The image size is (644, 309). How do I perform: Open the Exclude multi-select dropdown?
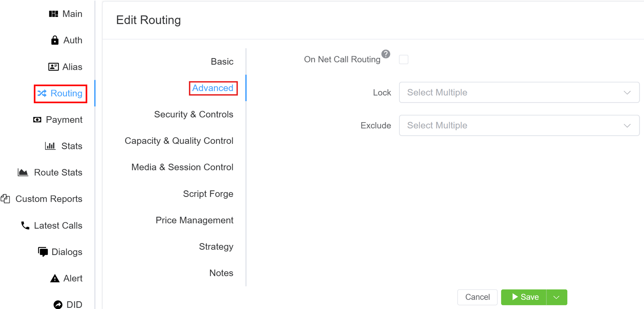519,125
